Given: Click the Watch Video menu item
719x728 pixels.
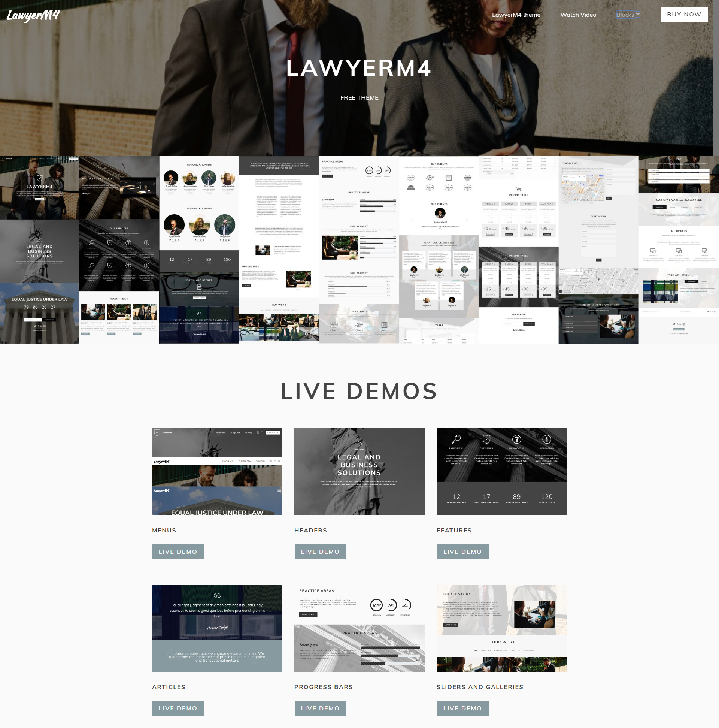Looking at the screenshot, I should pos(578,15).
